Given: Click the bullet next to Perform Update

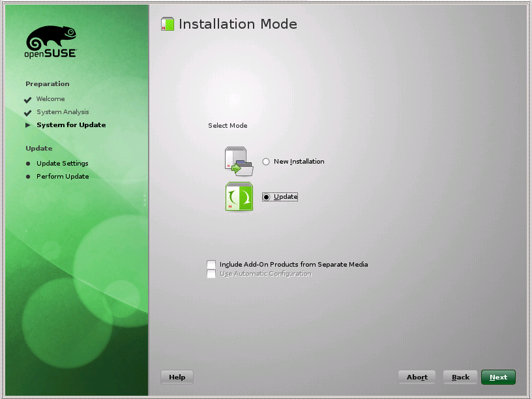Looking at the screenshot, I should (x=28, y=177).
